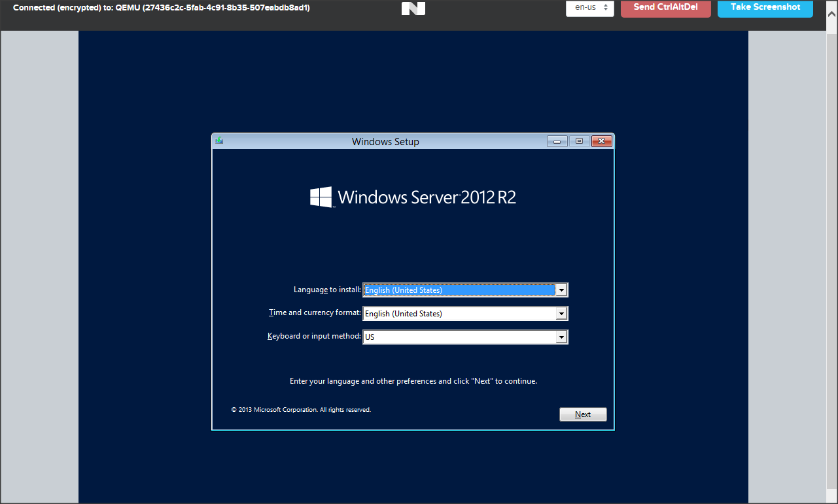838x504 pixels.
Task: Expand the Language to install dropdown arrow
Action: click(561, 290)
